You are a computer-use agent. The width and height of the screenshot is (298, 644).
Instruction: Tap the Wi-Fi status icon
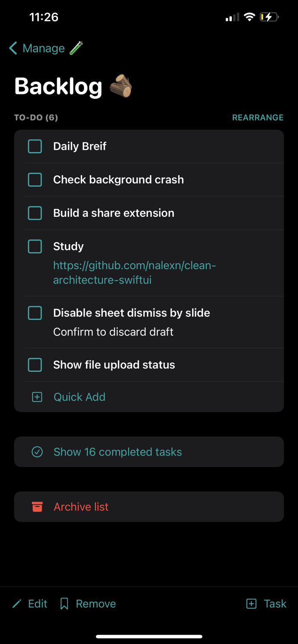click(250, 17)
